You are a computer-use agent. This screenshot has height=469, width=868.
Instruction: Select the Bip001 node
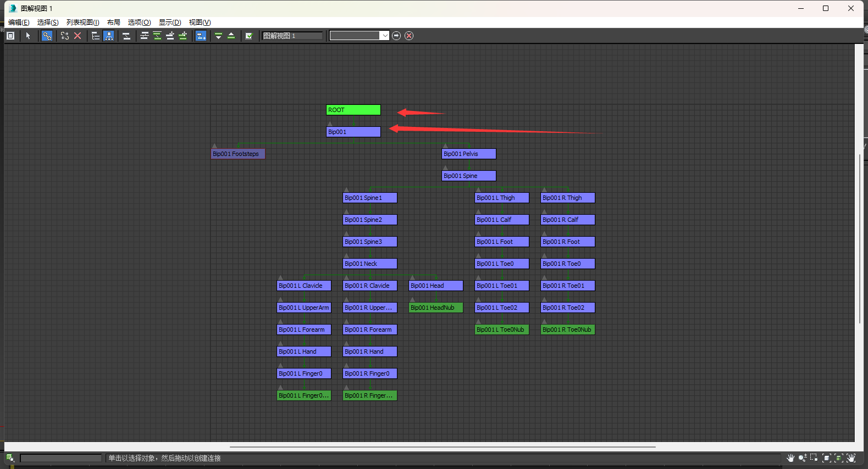(x=353, y=132)
